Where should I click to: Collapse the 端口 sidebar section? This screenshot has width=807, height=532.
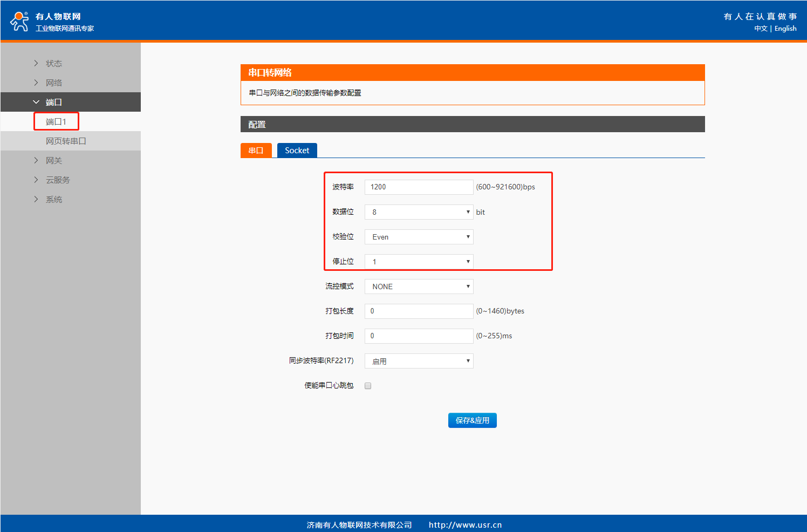point(53,102)
